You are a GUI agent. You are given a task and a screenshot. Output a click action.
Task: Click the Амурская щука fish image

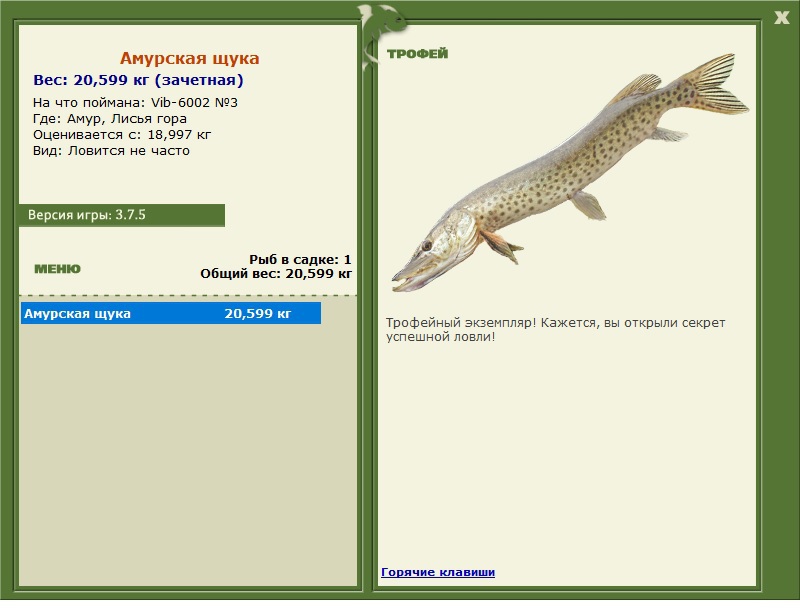(570, 173)
